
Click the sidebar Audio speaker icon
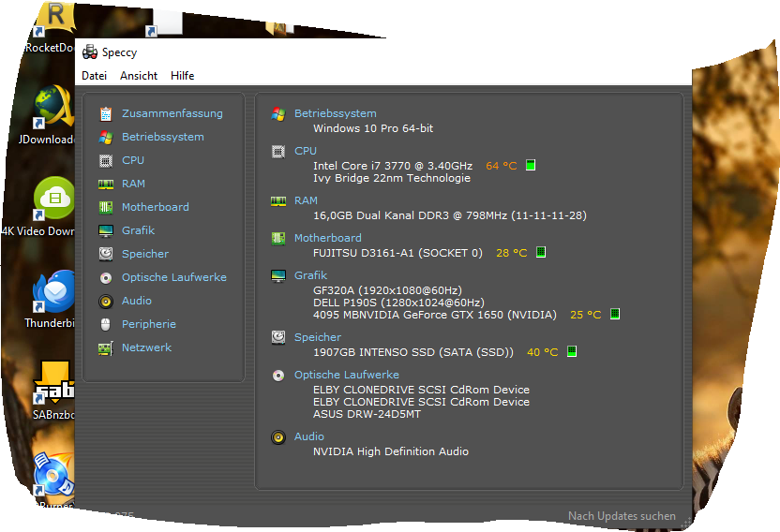pyautogui.click(x=105, y=301)
